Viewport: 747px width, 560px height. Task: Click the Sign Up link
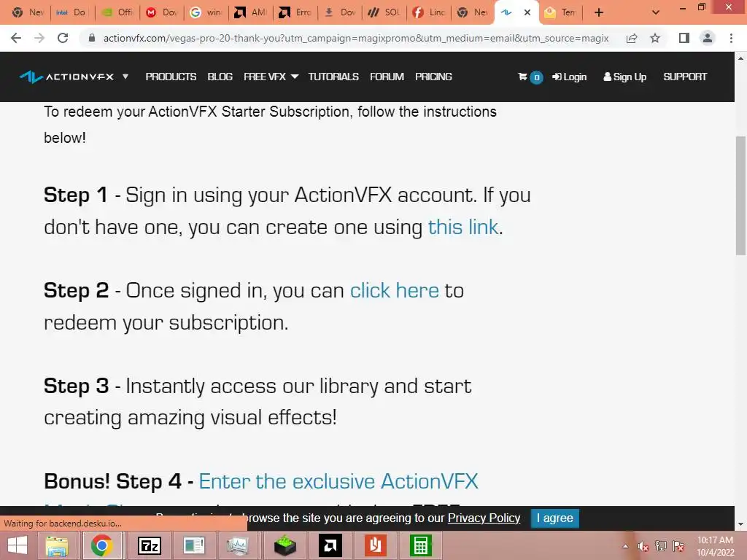tap(624, 77)
